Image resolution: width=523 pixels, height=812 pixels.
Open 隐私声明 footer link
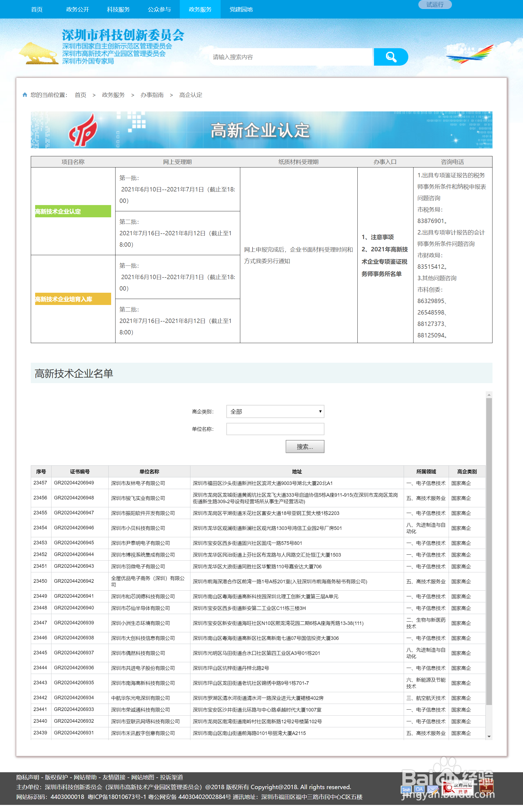pos(28,777)
